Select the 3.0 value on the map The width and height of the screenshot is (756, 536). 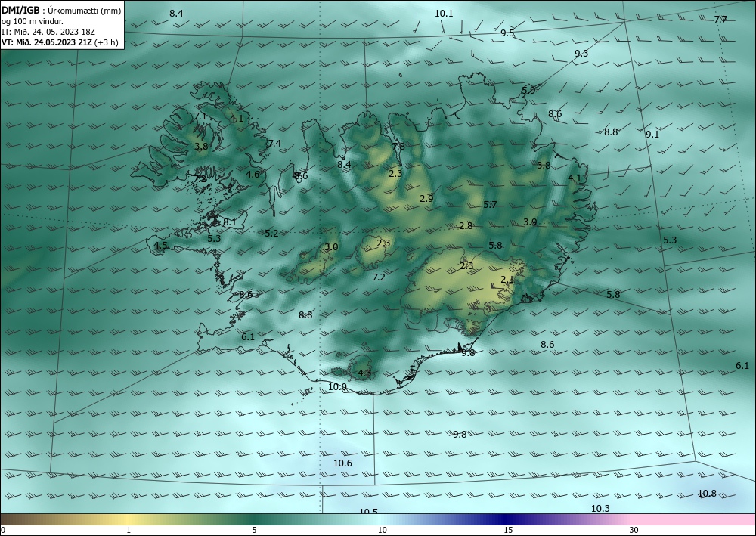click(331, 247)
